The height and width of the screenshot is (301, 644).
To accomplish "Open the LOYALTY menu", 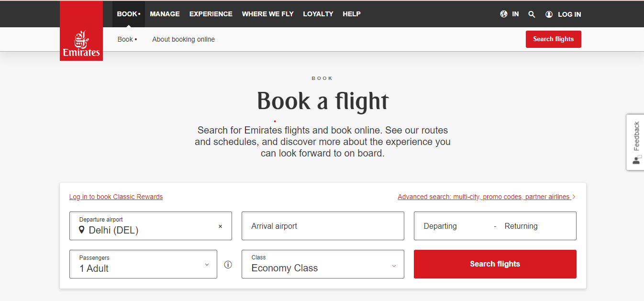I will coord(318,14).
